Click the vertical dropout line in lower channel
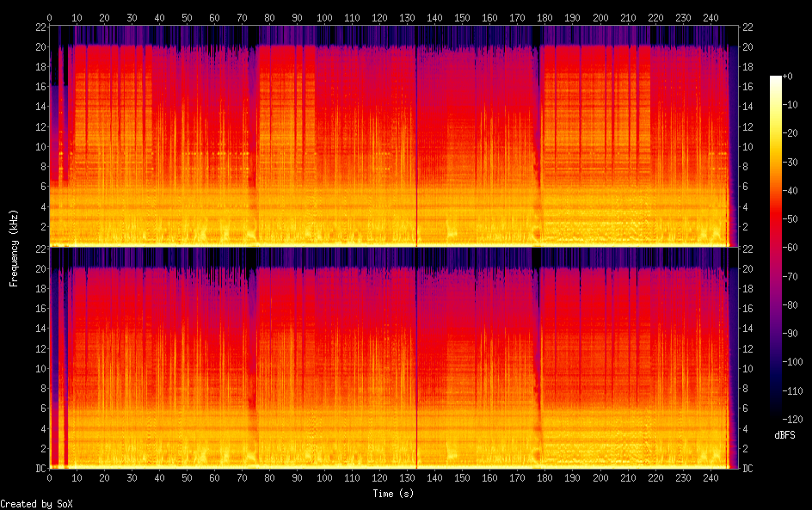 [x=416, y=361]
